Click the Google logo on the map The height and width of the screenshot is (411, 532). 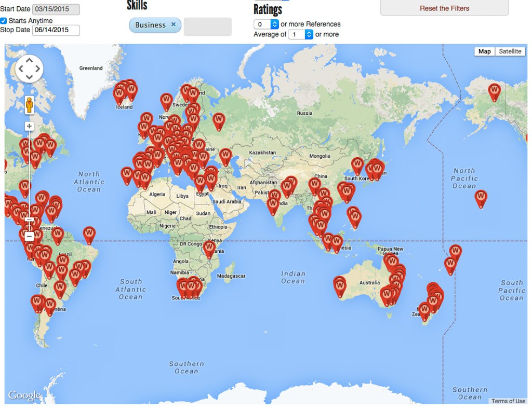(25, 395)
